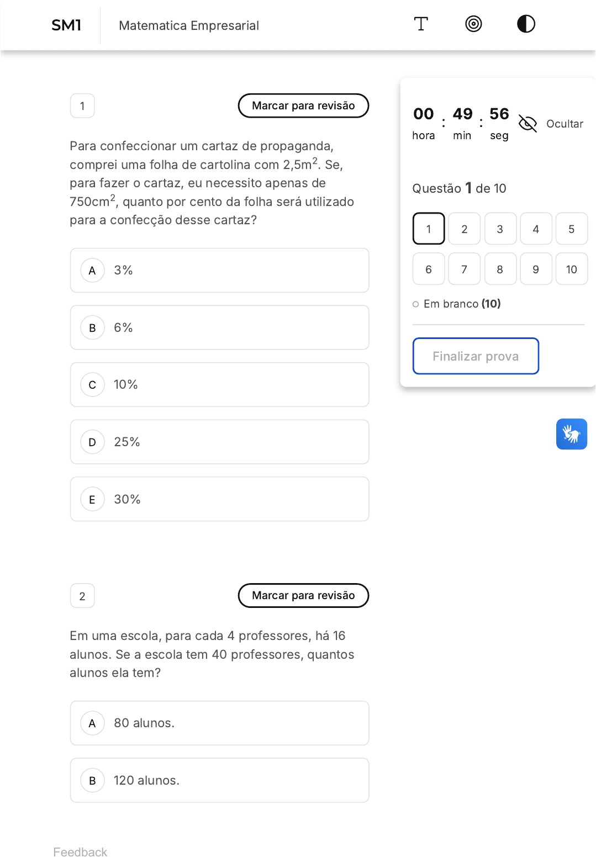Viewport: 596px width, 868px height.
Task: Mark question 2 for review
Action: [303, 596]
